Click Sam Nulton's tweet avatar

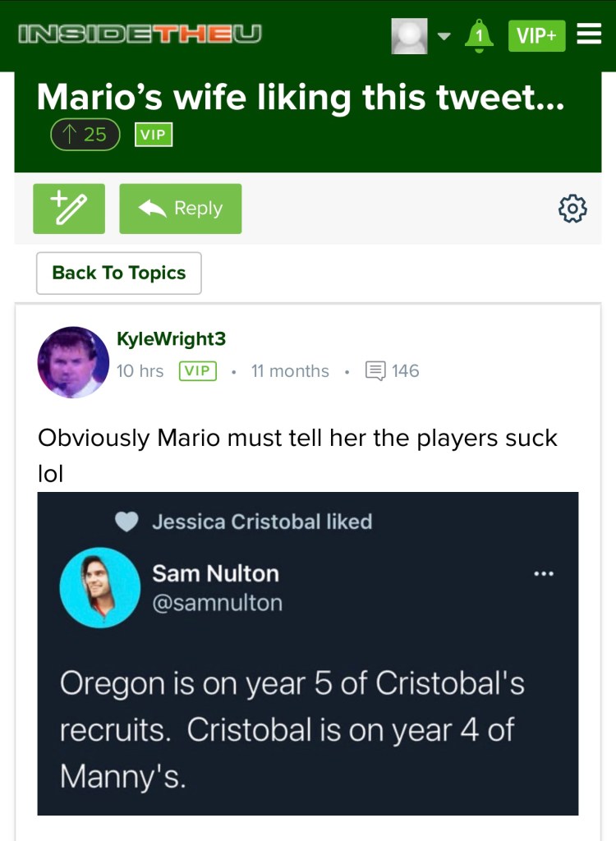100,587
